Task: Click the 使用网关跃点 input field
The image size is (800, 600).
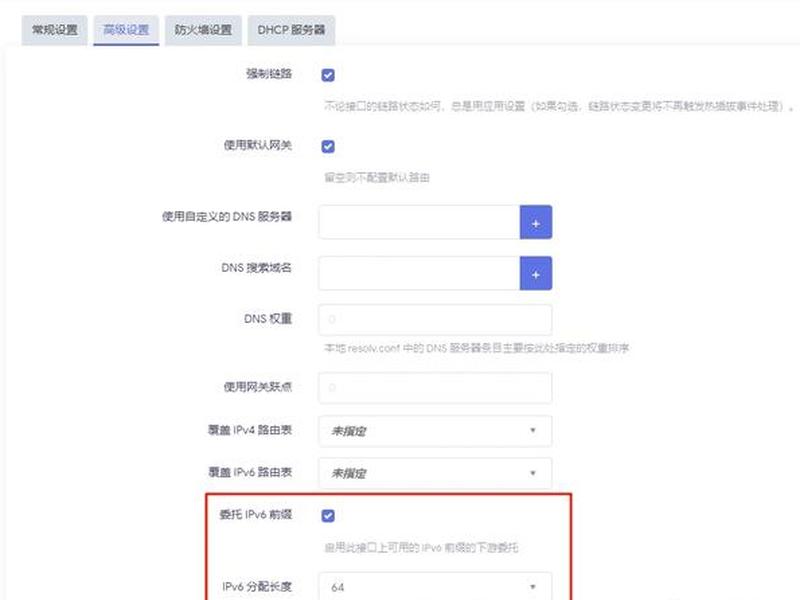Action: 435,388
